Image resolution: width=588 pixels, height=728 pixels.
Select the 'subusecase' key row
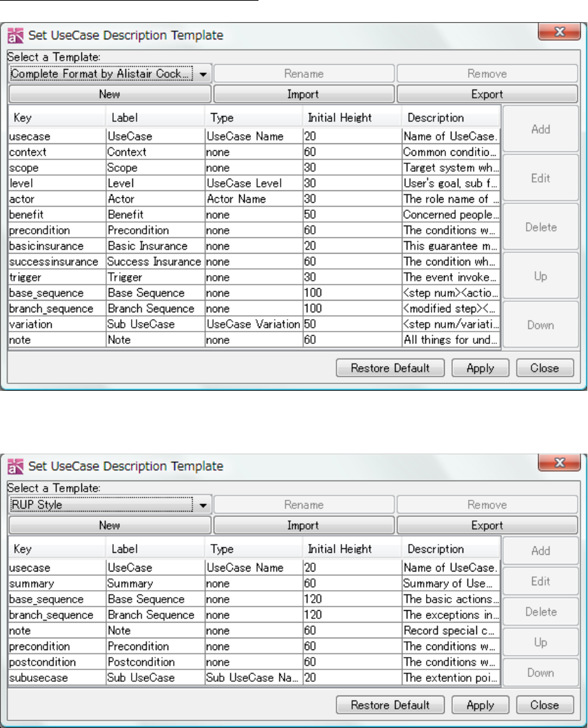point(254,678)
